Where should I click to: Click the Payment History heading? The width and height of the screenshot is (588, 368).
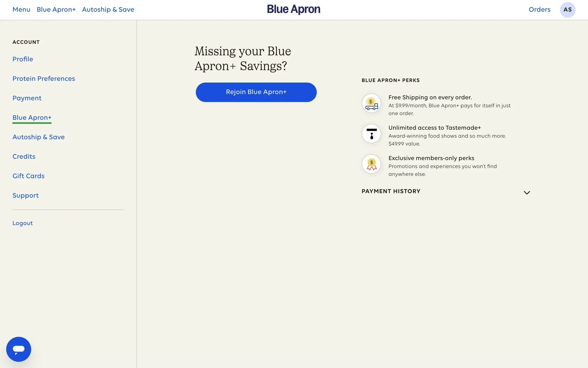pos(391,191)
